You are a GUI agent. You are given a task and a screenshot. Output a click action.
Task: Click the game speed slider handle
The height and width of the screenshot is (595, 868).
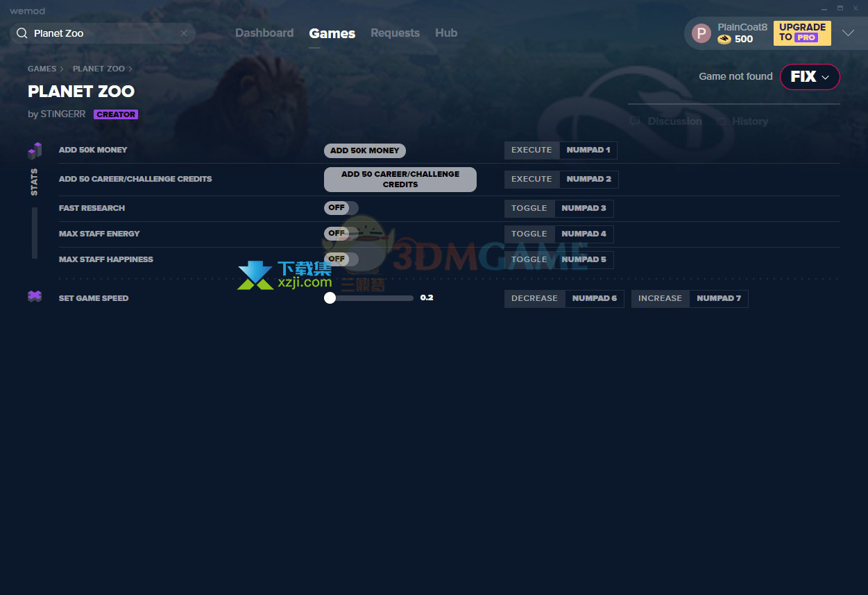[330, 298]
